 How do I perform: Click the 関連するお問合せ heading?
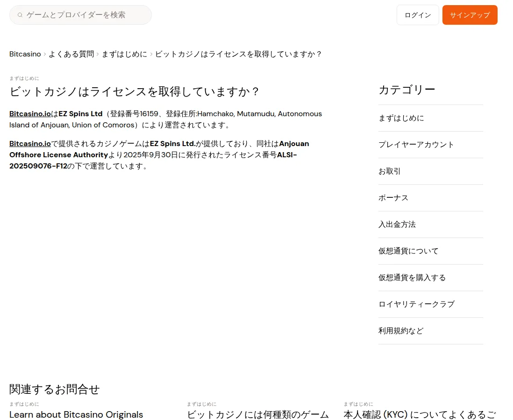click(x=54, y=389)
